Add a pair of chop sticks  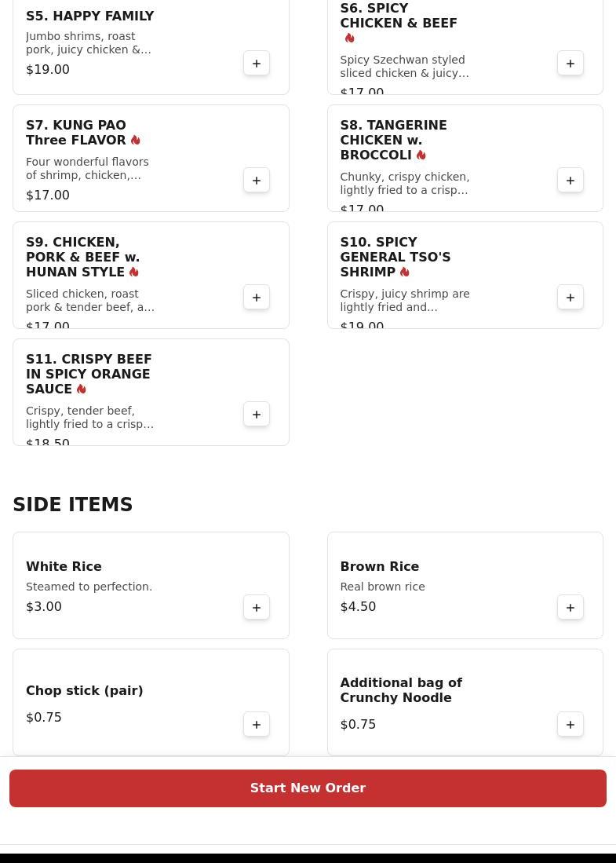(257, 724)
